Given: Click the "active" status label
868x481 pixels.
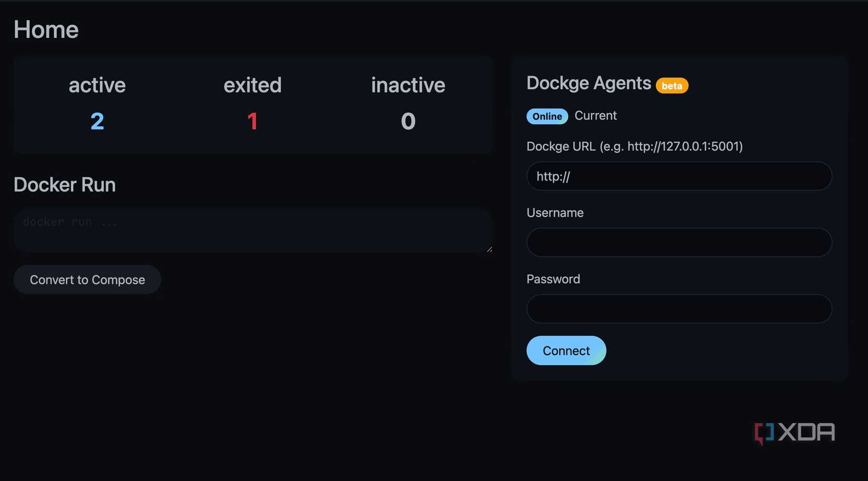Looking at the screenshot, I should tap(97, 85).
